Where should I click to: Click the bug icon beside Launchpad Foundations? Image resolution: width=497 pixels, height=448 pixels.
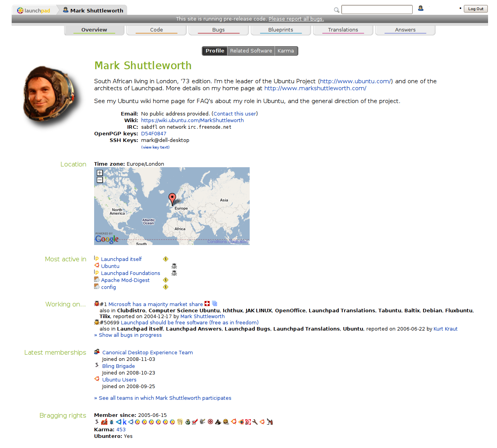point(174,273)
